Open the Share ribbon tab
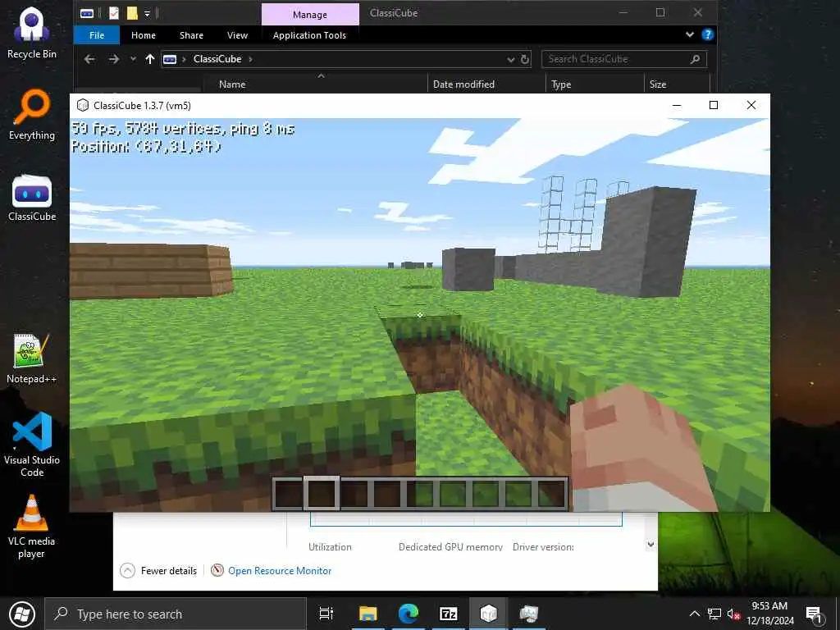The image size is (840, 630). coord(191,35)
